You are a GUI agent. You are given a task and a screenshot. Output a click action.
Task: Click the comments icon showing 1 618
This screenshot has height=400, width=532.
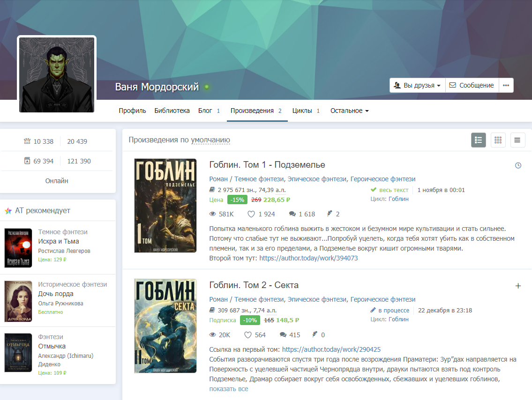click(x=292, y=214)
